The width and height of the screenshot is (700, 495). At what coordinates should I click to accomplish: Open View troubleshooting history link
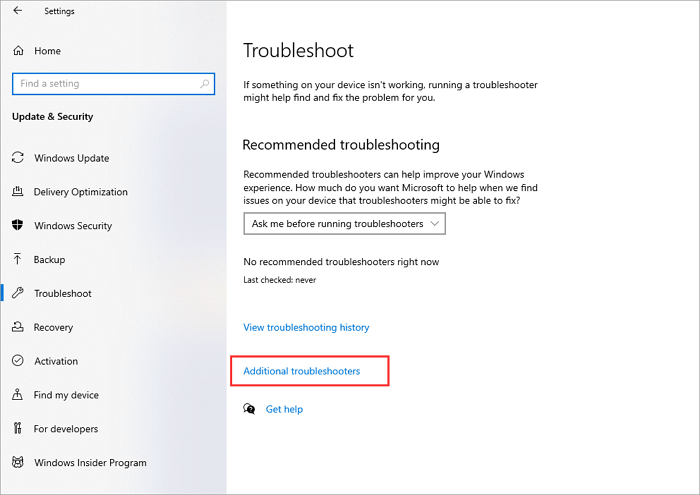[x=306, y=327]
